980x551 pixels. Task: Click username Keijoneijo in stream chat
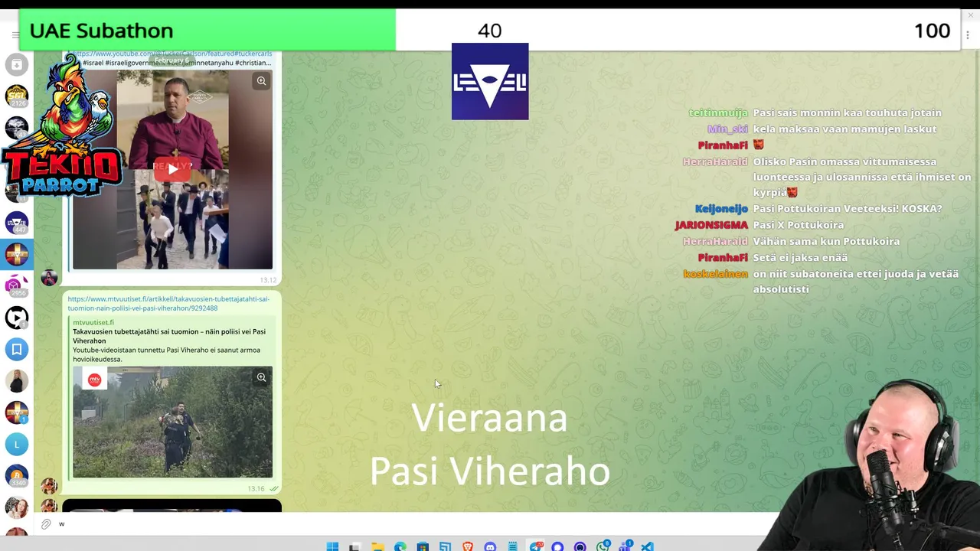pyautogui.click(x=721, y=208)
